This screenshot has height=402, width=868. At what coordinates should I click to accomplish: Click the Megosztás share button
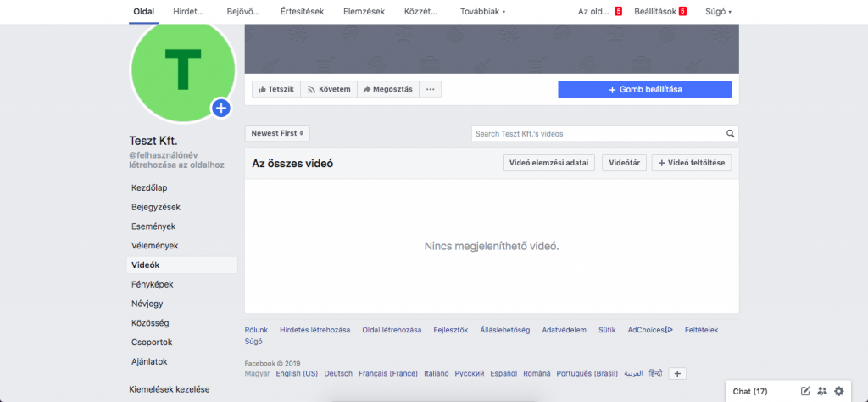388,89
